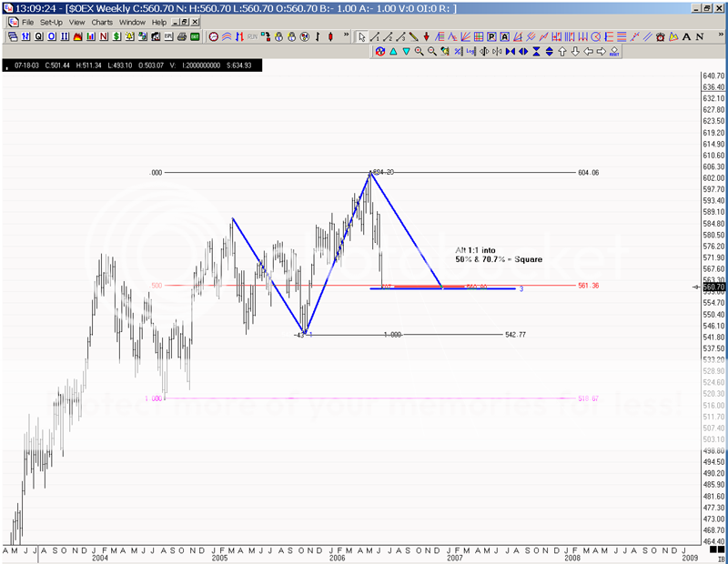This screenshot has height=564, width=728.
Task: Click the blue vertical expand arrows
Action: pyautogui.click(x=550, y=52)
